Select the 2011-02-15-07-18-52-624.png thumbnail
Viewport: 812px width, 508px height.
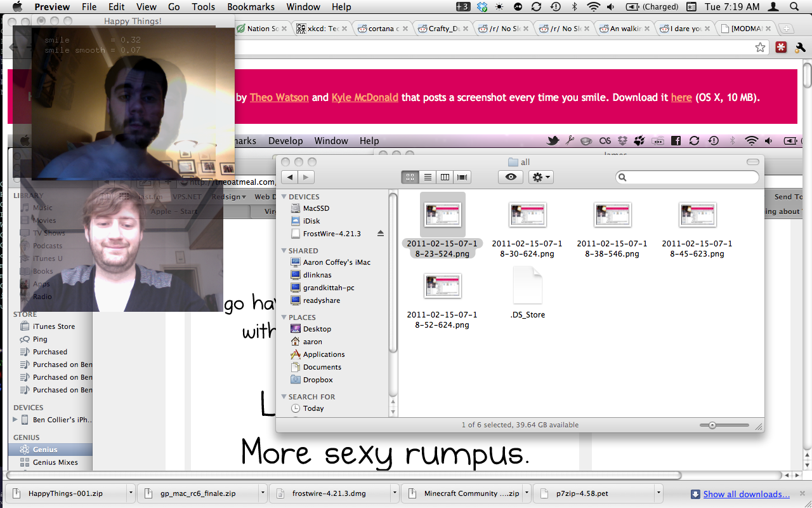click(442, 287)
